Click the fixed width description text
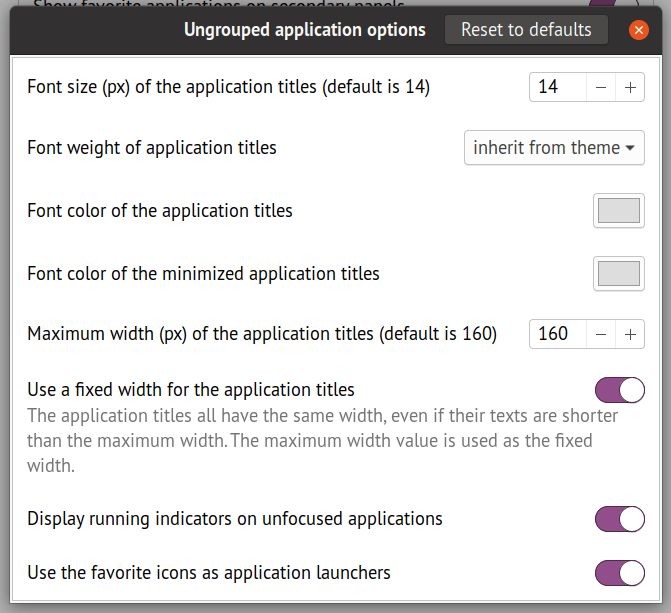 coord(323,440)
